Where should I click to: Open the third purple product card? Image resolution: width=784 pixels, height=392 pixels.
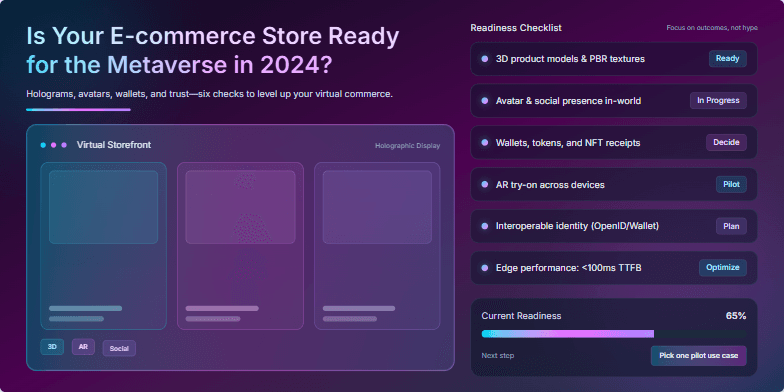click(377, 246)
